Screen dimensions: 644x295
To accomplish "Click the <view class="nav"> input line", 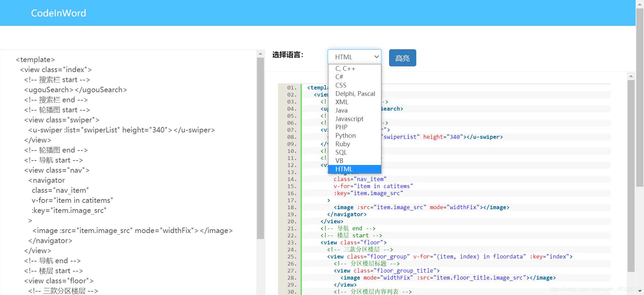I will coord(57,170).
